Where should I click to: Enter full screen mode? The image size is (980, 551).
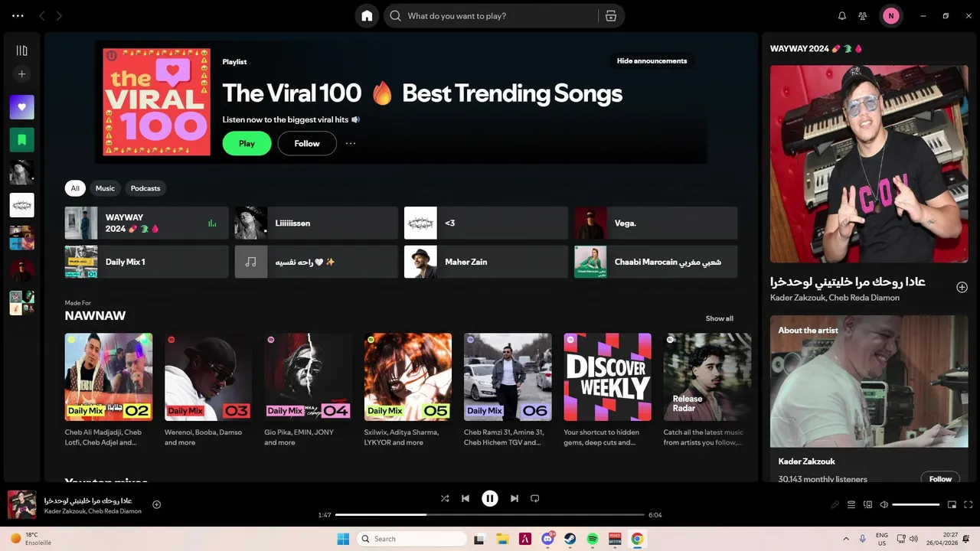[x=969, y=504]
